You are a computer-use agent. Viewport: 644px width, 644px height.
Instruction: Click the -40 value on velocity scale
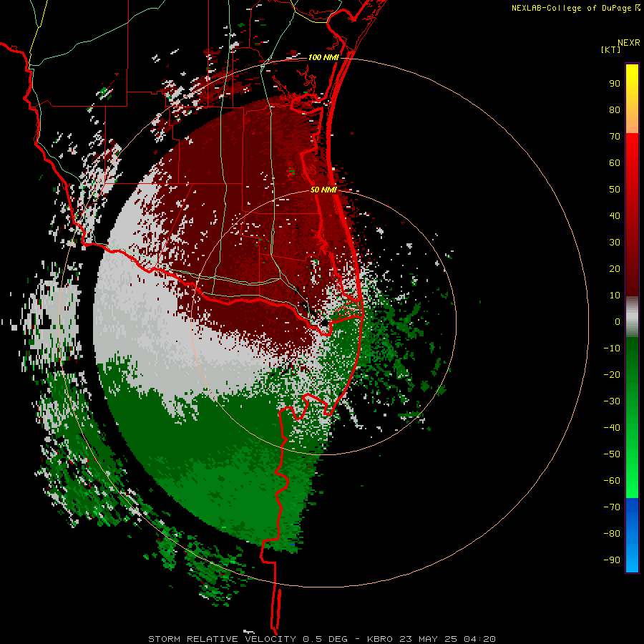[612, 428]
